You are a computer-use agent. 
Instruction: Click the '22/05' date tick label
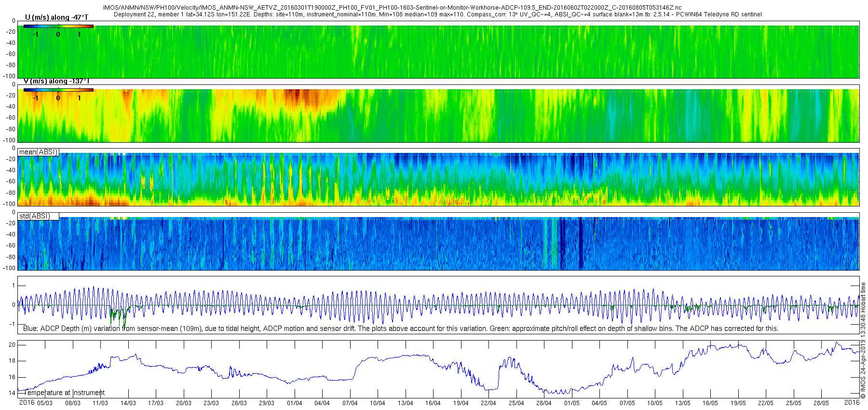(766, 403)
